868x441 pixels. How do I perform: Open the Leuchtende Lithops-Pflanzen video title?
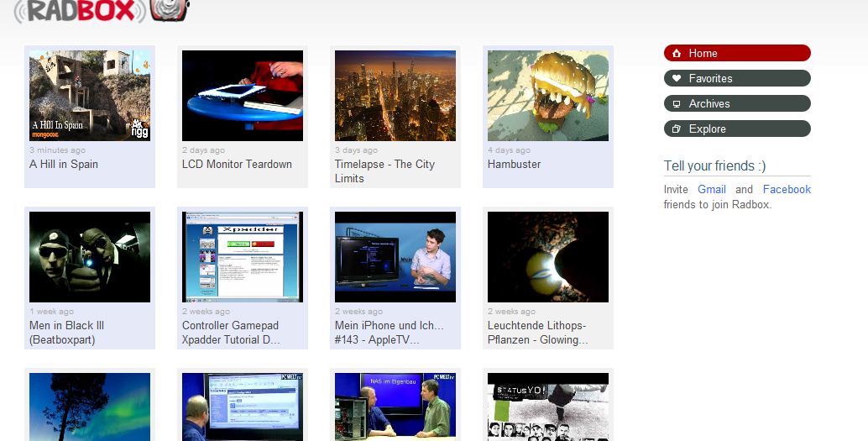click(x=537, y=333)
